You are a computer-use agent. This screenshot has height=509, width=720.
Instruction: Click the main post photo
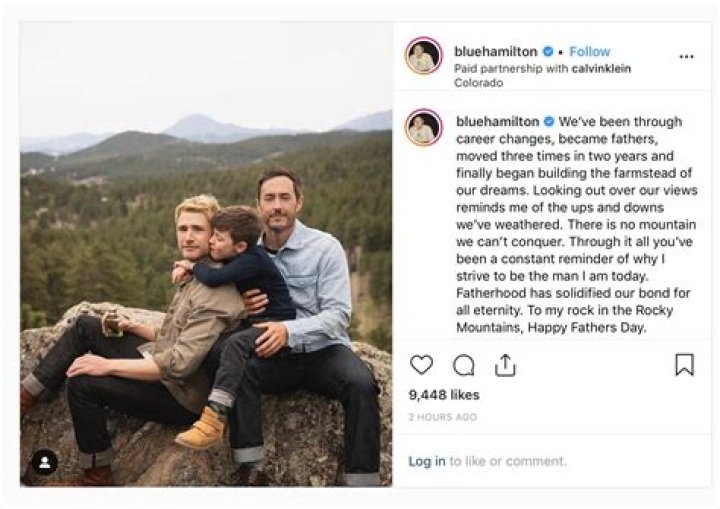[206, 254]
